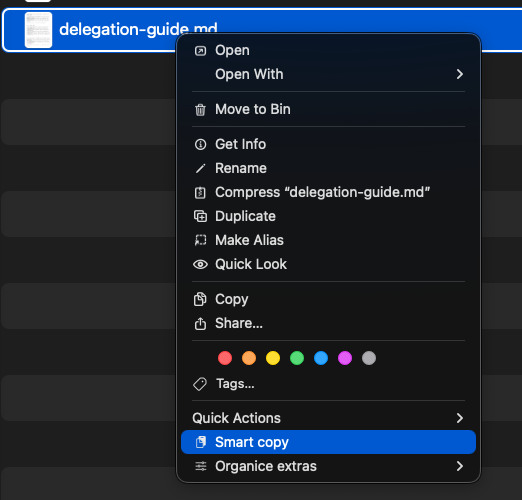Image resolution: width=522 pixels, height=500 pixels.
Task: Choose the highlighted Smart copy entry
Action: coord(328,442)
